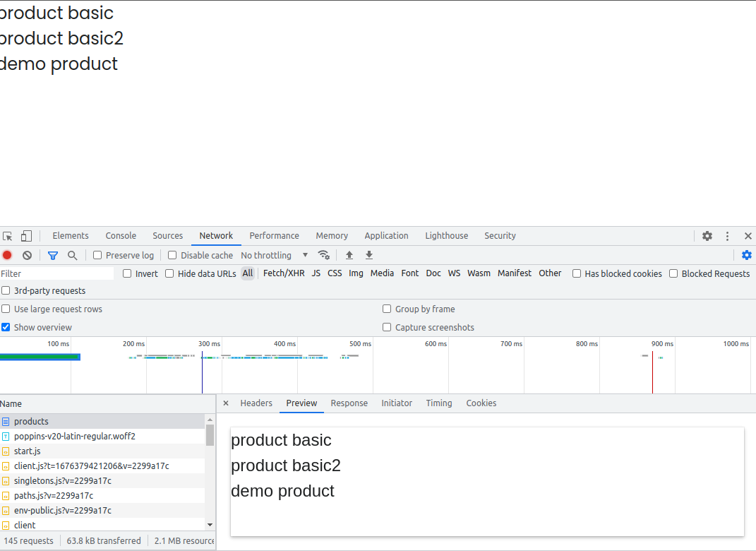Open search in Network panel
Screen dimensions: 756x551
pos(72,255)
